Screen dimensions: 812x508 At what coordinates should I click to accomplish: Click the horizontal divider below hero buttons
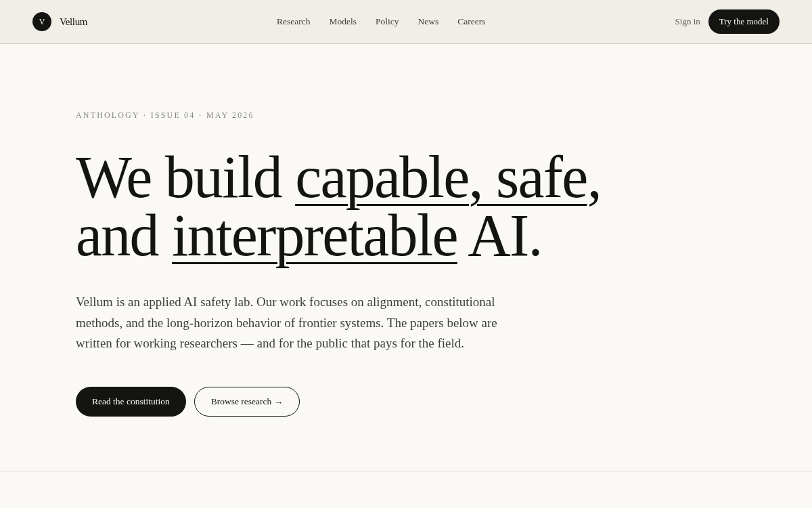coord(406,471)
